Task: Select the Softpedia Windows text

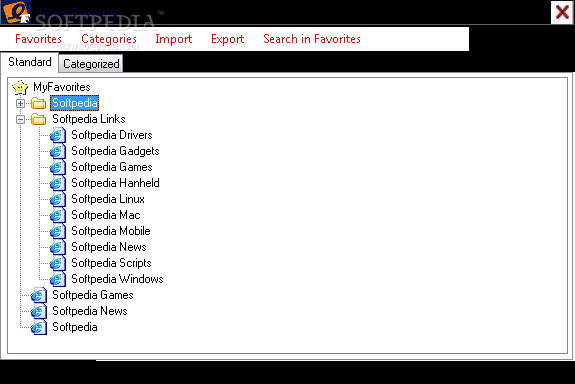Action: pos(117,279)
